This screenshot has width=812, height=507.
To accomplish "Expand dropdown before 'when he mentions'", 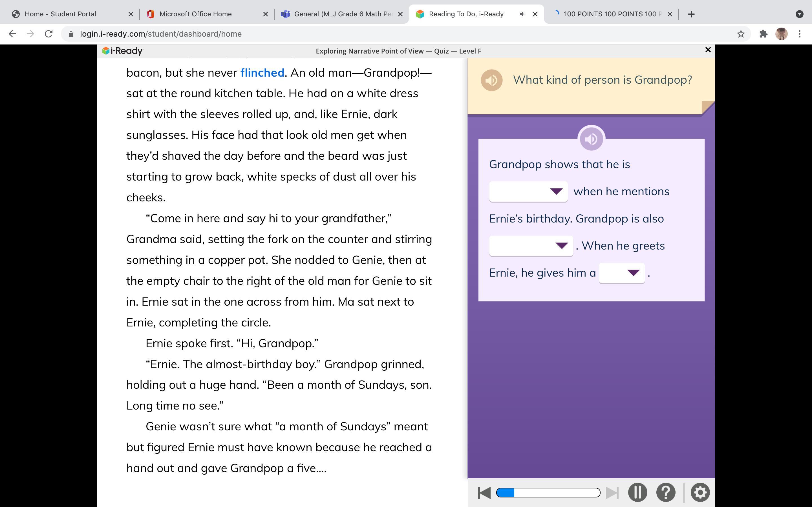I will click(528, 192).
